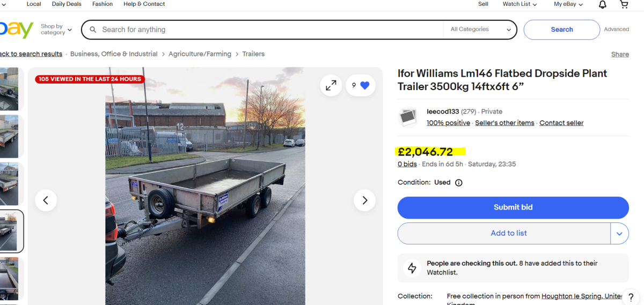Open the shopping cart icon
Image resolution: width=644 pixels, height=305 pixels.
tap(624, 4)
